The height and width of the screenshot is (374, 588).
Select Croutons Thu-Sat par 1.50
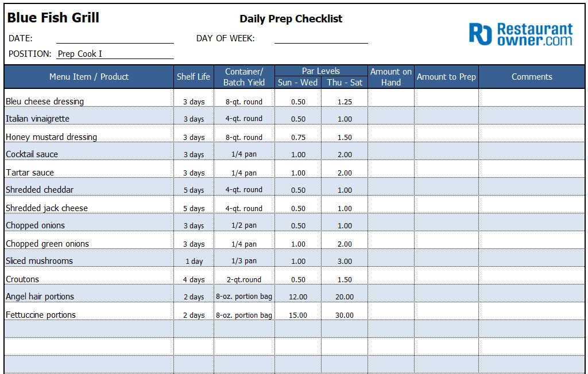pyautogui.click(x=345, y=276)
